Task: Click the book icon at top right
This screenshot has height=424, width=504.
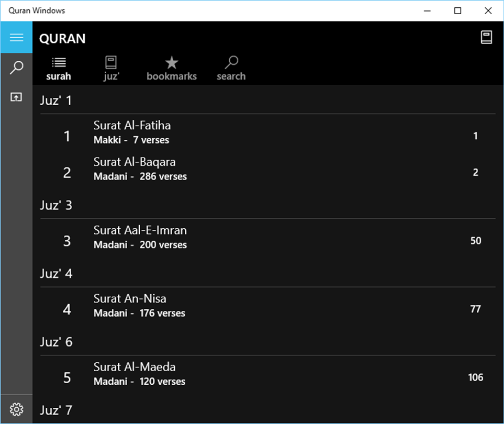Action: tap(486, 37)
